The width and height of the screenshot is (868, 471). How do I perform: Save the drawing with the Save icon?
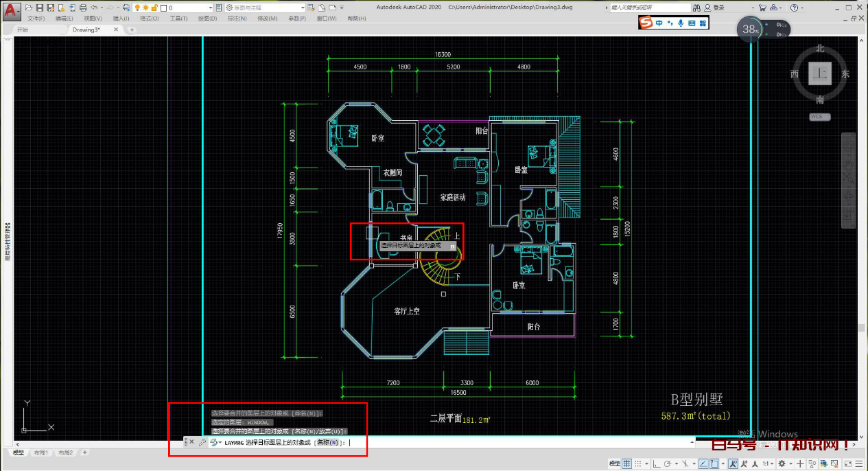[x=40, y=7]
